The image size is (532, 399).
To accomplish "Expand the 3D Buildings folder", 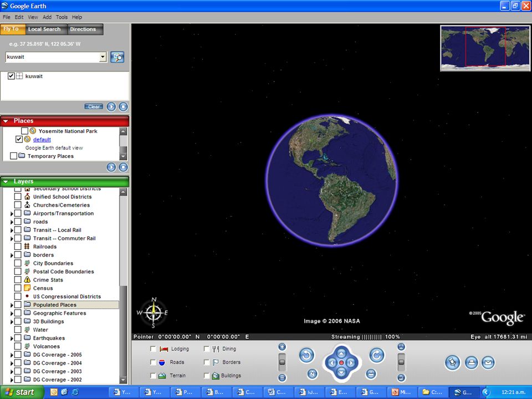I will click(x=12, y=321).
